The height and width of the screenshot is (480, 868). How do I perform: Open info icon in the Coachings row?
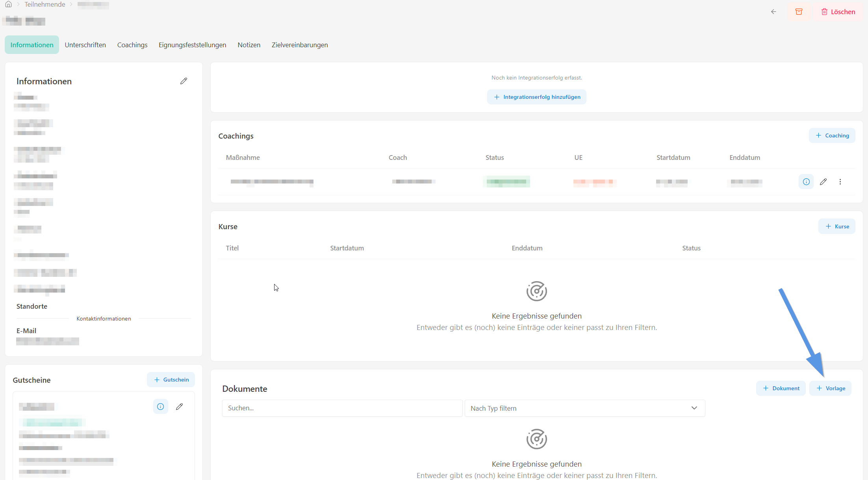[x=806, y=182]
